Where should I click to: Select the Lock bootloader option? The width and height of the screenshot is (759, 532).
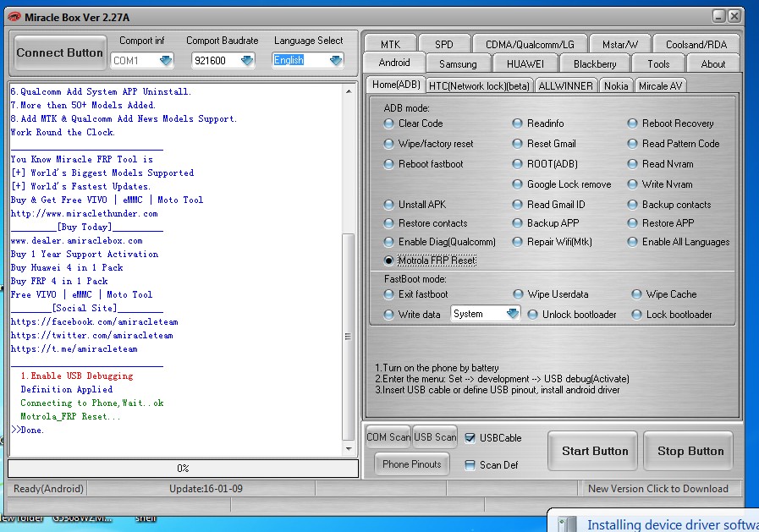coord(637,315)
